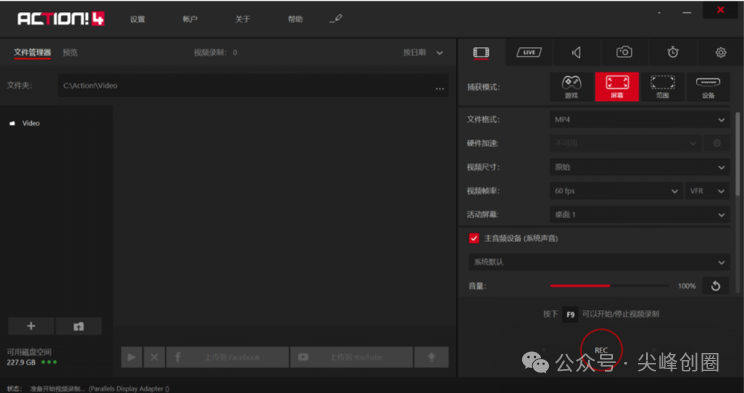
Task: Open the video recording tab icon
Action: pyautogui.click(x=481, y=52)
